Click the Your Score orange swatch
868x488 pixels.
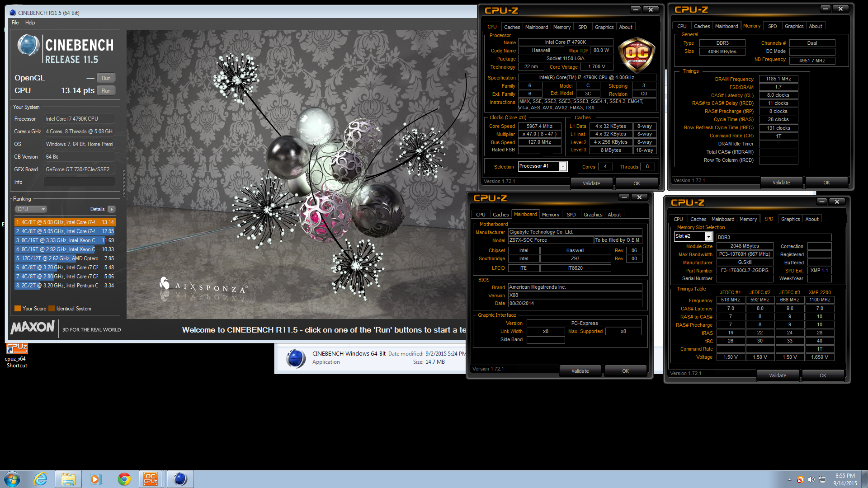pos(18,309)
